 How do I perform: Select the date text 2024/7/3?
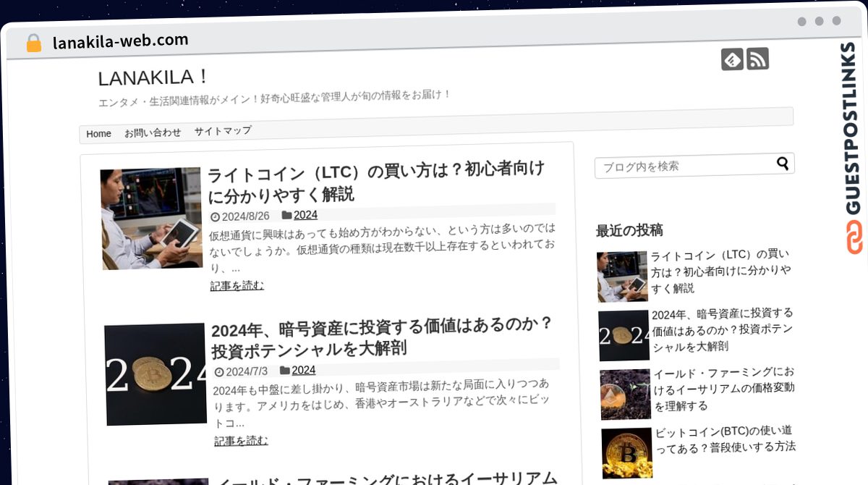click(x=246, y=372)
